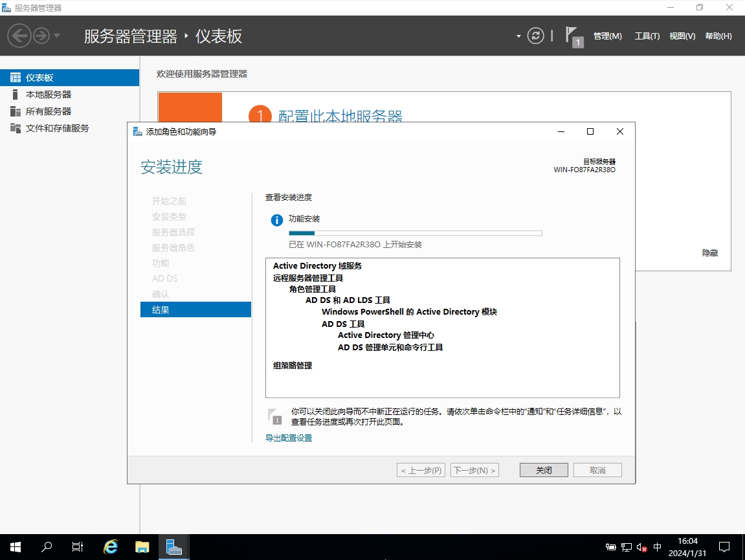Open the 管理(M) menu

pos(607,36)
